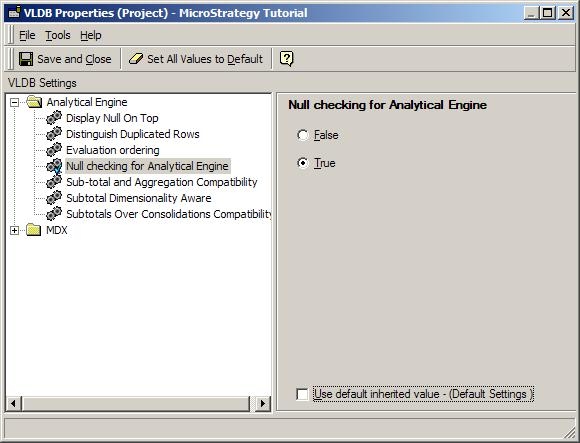Viewport: 580px width, 443px height.
Task: Enable Use default inherited value checkbox
Action: (302, 394)
